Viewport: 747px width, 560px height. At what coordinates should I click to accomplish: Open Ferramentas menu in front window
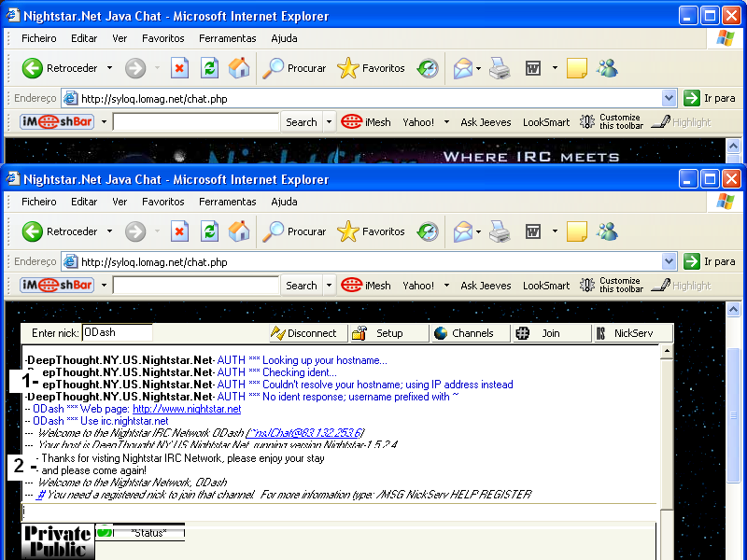click(x=228, y=202)
